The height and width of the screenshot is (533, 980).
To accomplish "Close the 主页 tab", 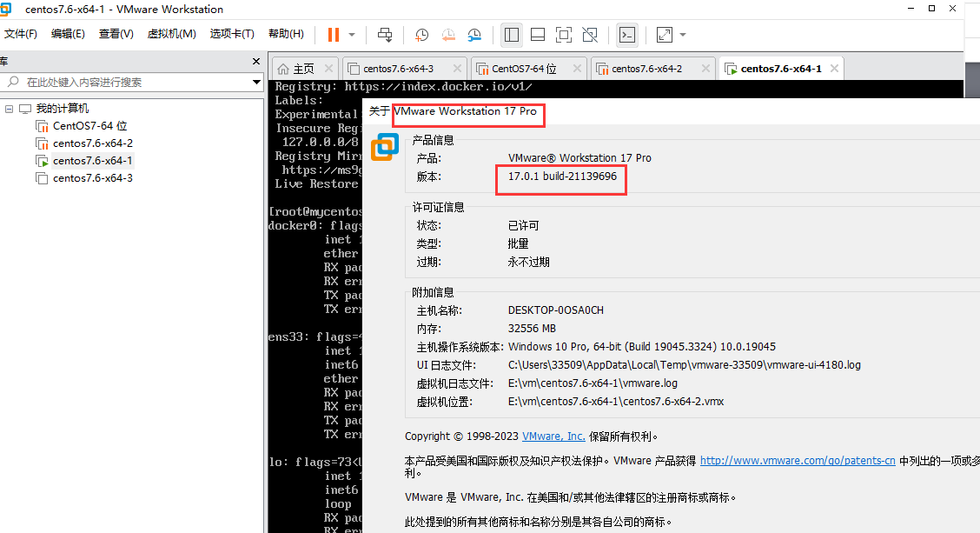I will click(328, 69).
